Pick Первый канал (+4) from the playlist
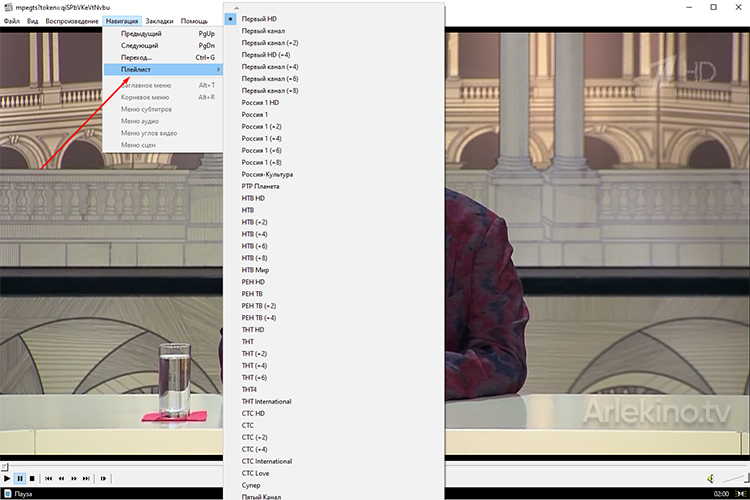 point(333,67)
